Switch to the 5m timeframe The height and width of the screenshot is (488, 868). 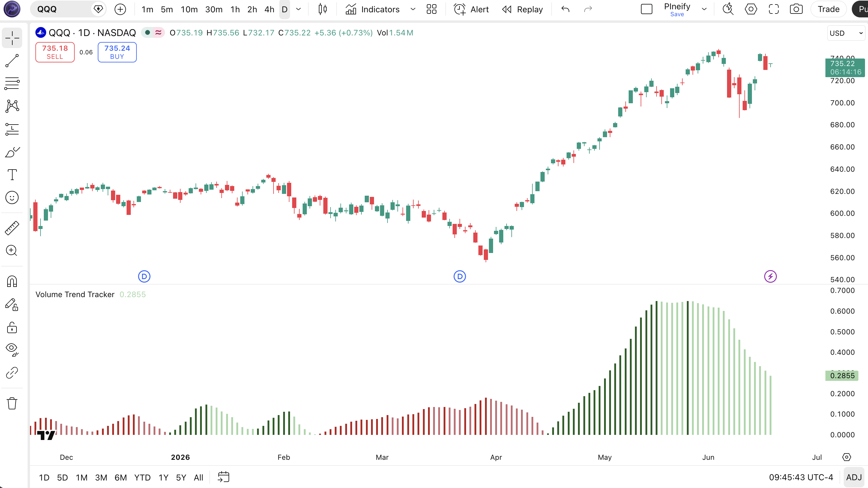(167, 9)
